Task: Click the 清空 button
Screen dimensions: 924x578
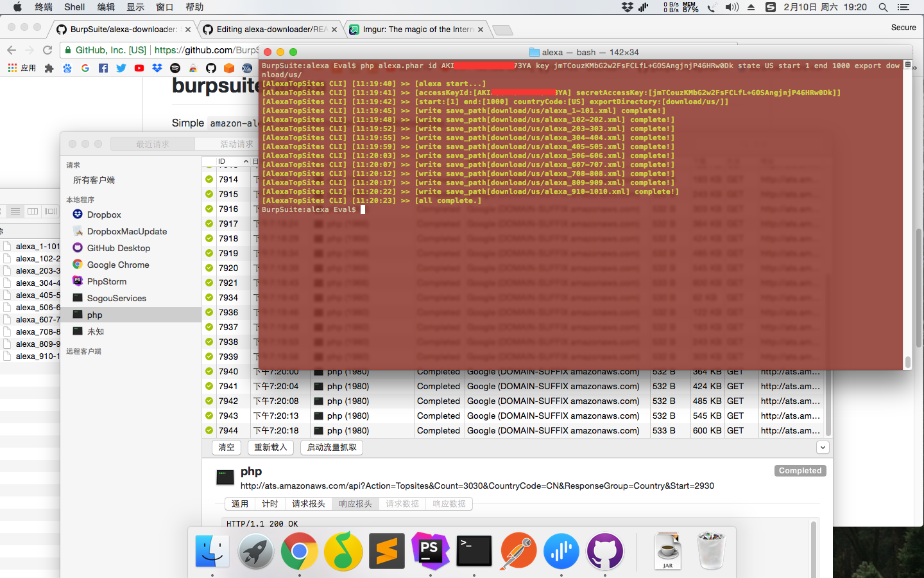Action: [x=227, y=448]
